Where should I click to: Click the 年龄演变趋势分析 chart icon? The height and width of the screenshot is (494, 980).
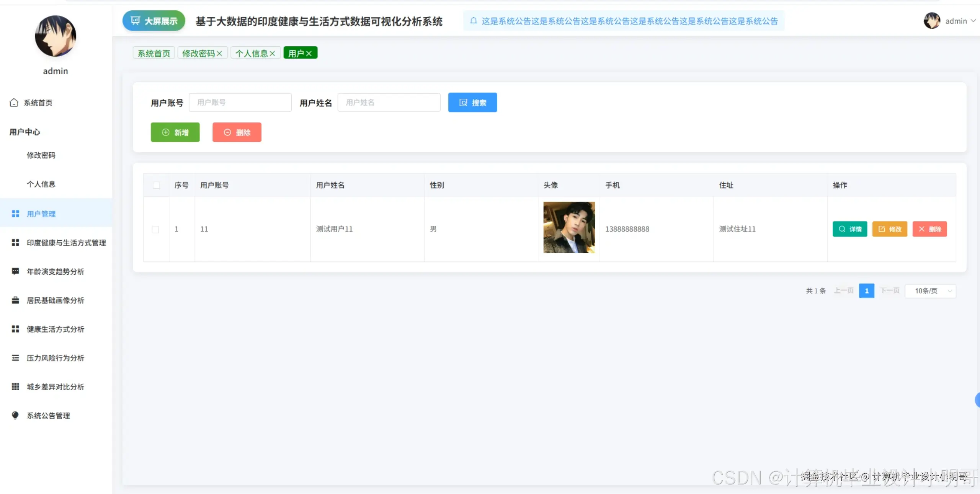point(15,271)
